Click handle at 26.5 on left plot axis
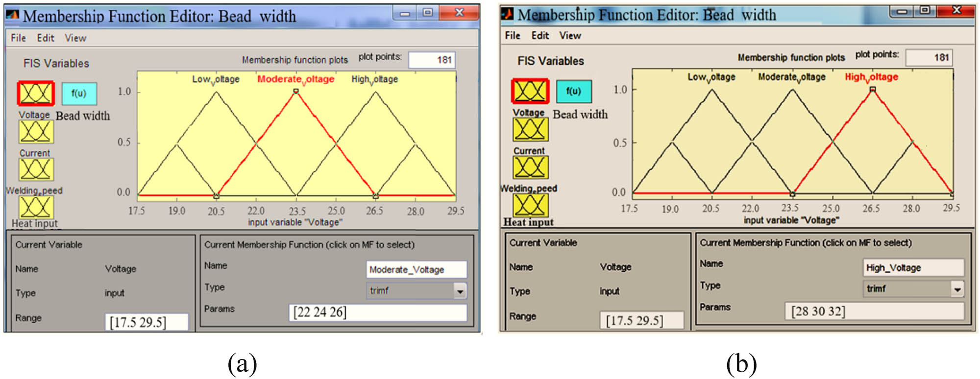This screenshot has width=980, height=379. tap(375, 196)
